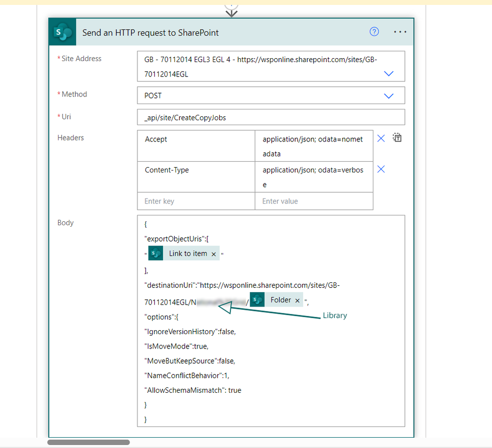Remove the Link to item token
The image size is (492, 448).
[214, 254]
